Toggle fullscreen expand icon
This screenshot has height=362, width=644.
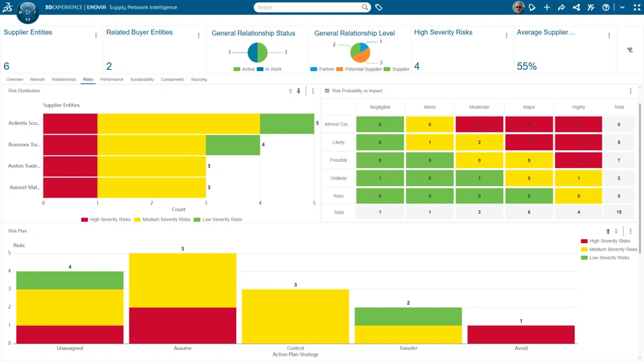click(637, 7)
